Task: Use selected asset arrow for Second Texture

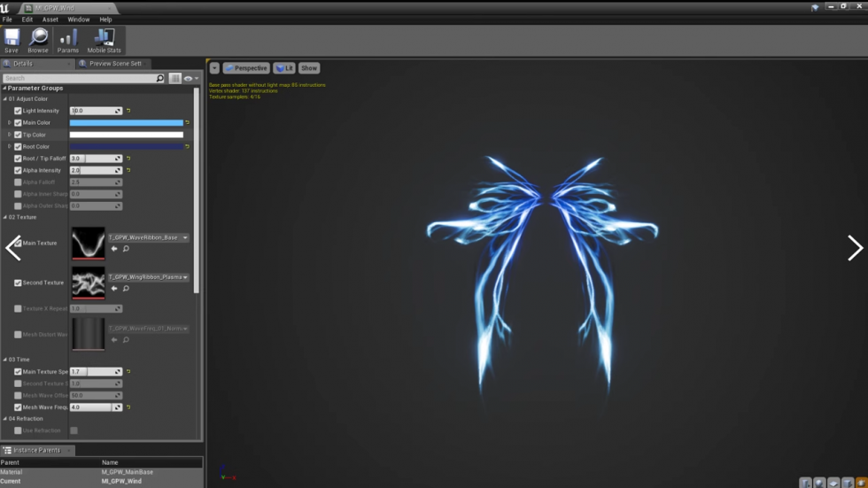Action: 114,288
